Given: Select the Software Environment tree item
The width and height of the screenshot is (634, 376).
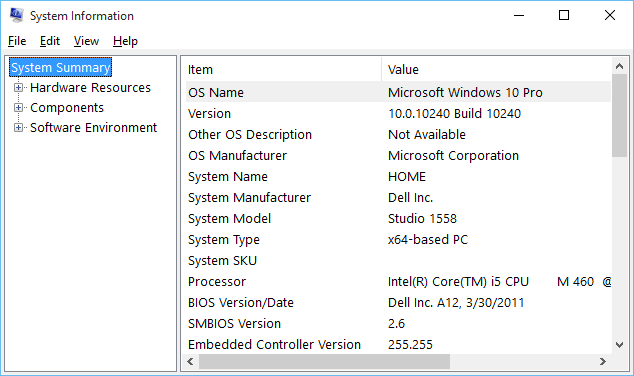Looking at the screenshot, I should click(93, 128).
